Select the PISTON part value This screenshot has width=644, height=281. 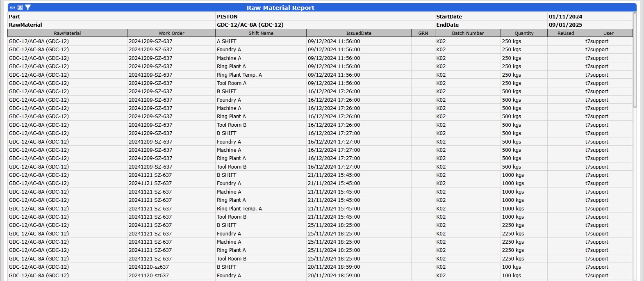(x=227, y=17)
